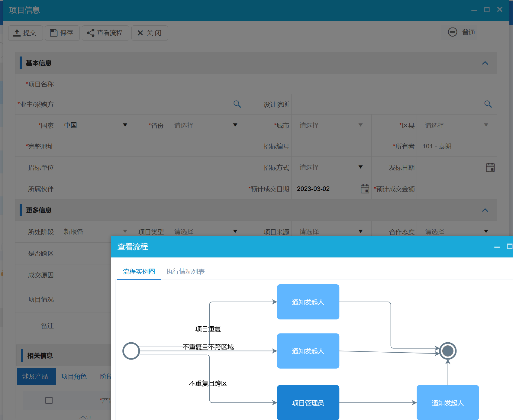Expand the 省份 dropdown
The width and height of the screenshot is (513, 420).
[x=205, y=125]
